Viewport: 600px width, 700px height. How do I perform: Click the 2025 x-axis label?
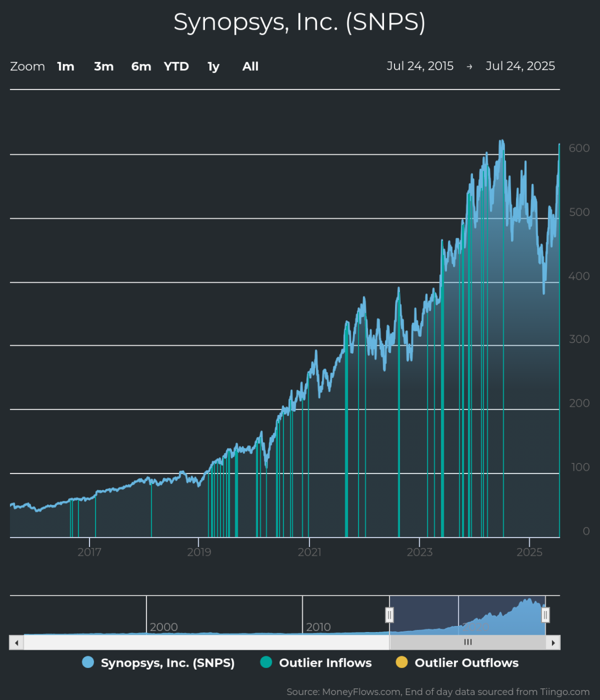(529, 552)
